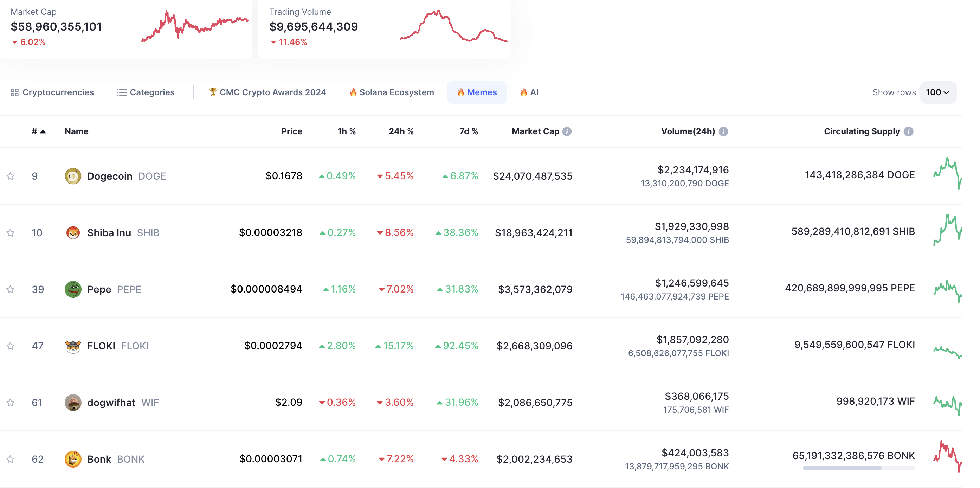Toggle watchlist star for Pepe

click(x=10, y=289)
